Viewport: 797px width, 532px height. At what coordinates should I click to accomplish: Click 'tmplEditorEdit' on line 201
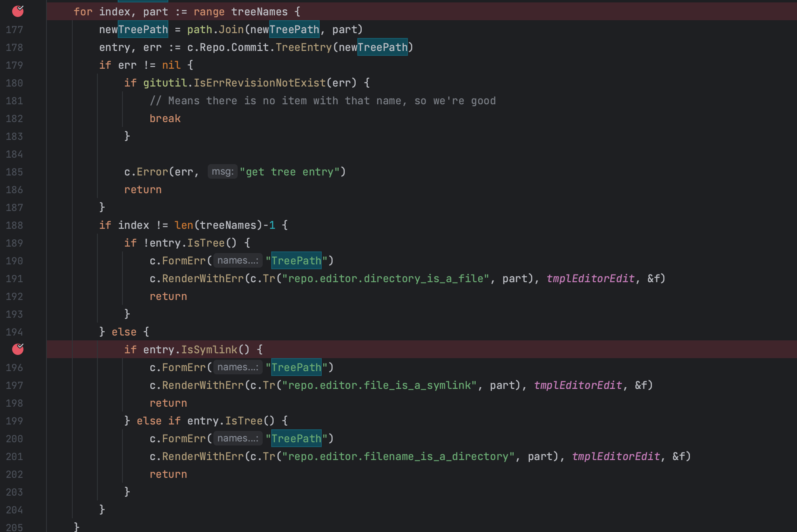(616, 456)
